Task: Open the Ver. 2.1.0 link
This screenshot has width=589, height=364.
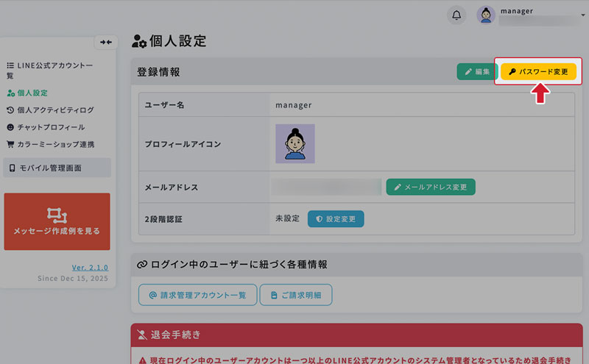Action: pos(90,267)
